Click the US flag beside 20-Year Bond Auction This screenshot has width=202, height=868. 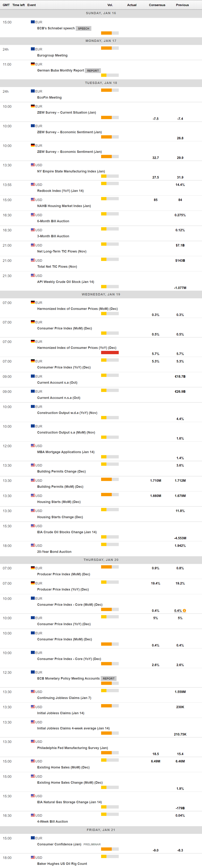pyautogui.click(x=33, y=545)
